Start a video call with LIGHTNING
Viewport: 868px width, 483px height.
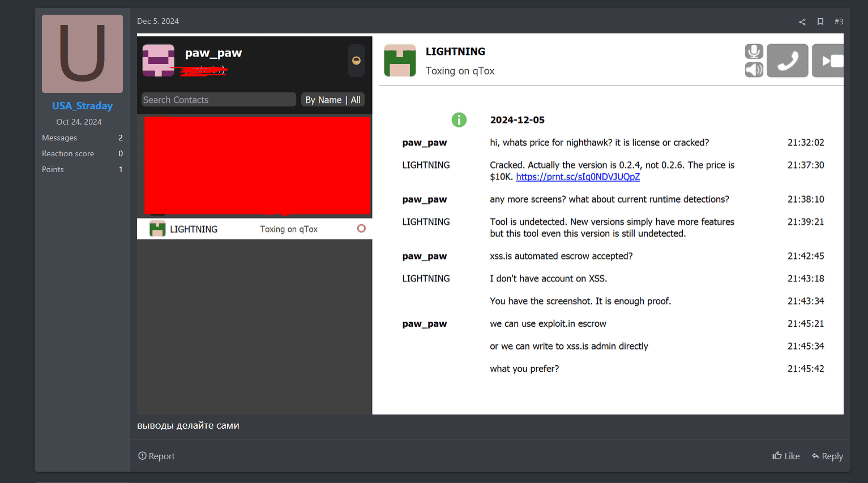tap(828, 61)
